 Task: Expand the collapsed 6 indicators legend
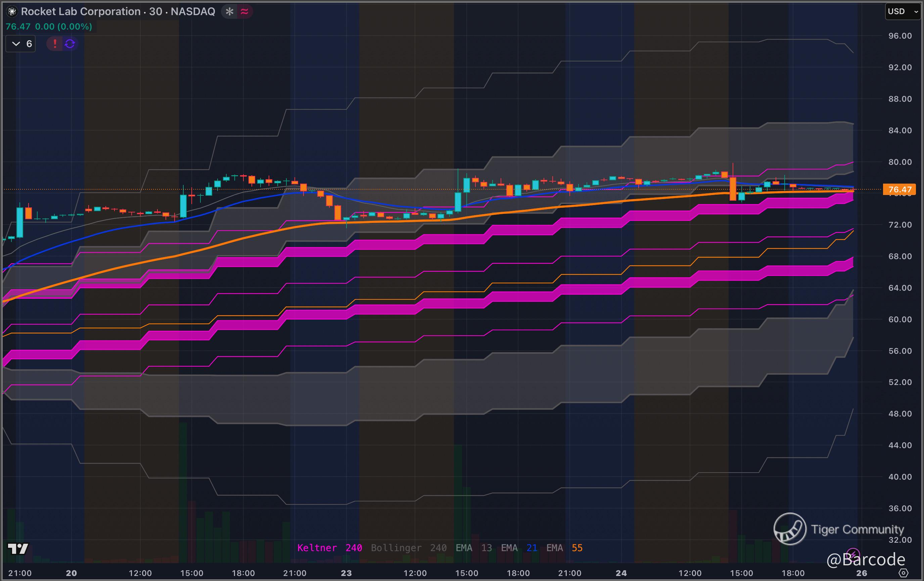pos(21,44)
